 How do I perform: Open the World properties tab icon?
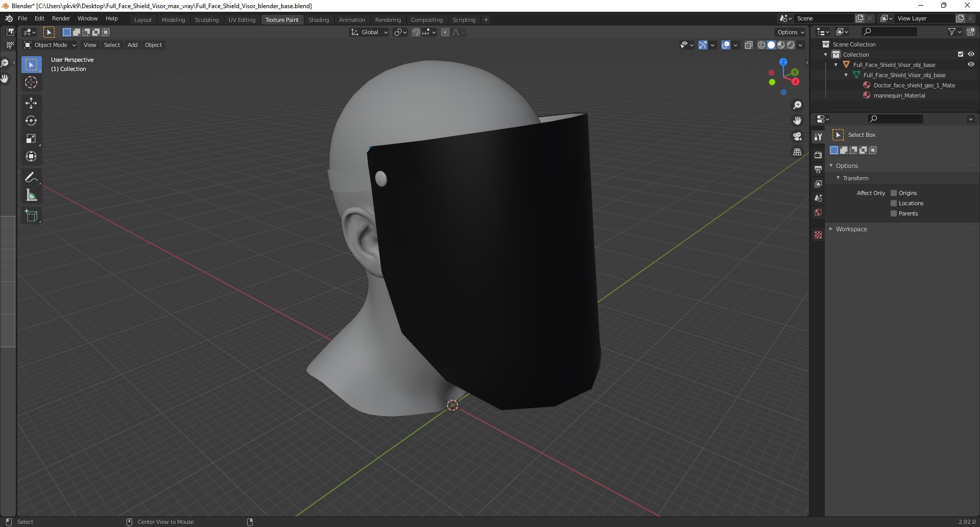(x=818, y=212)
